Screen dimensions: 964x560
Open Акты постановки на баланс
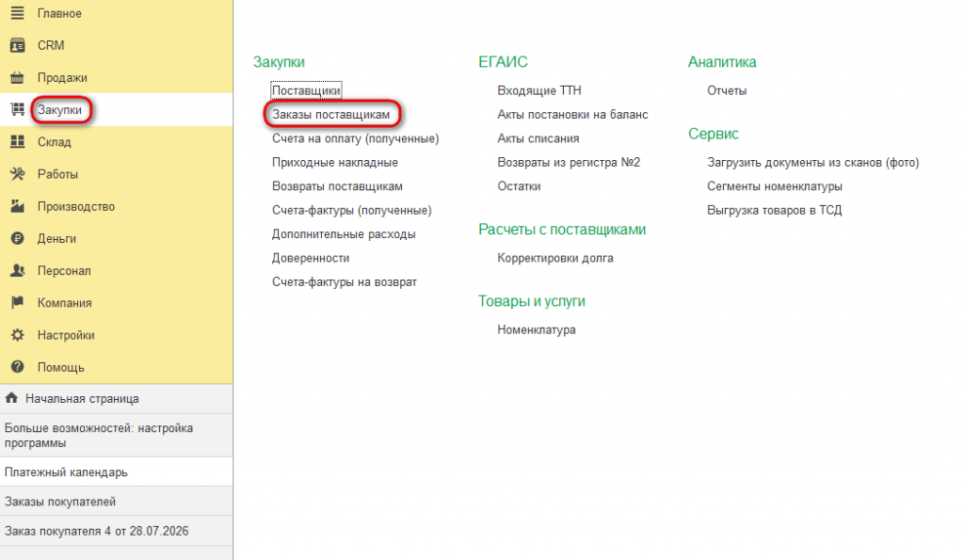click(x=572, y=114)
